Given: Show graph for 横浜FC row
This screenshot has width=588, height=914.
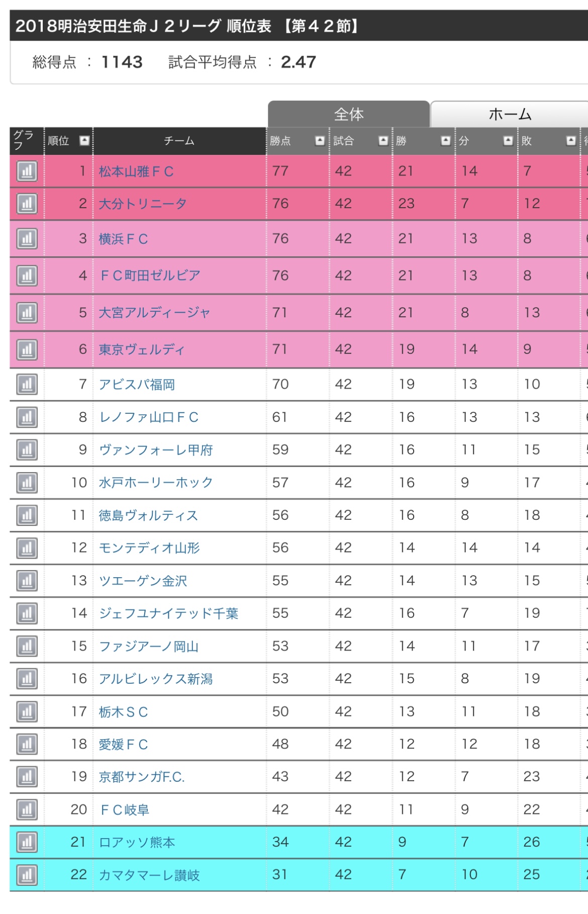Looking at the screenshot, I should pos(27,239).
